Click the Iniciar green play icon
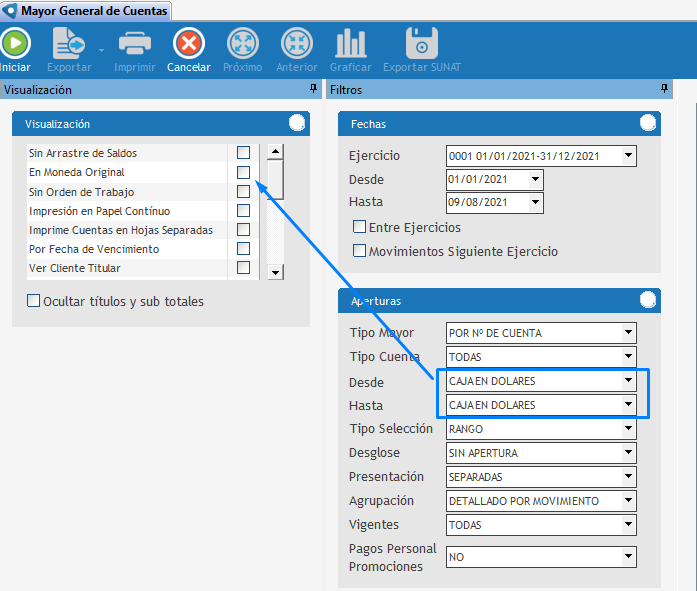Image resolution: width=697 pixels, height=591 pixels. (x=14, y=43)
